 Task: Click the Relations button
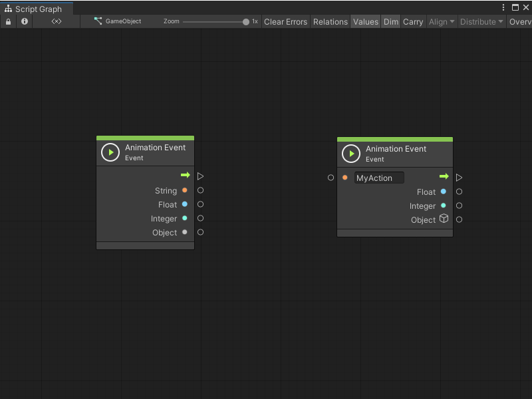click(330, 21)
